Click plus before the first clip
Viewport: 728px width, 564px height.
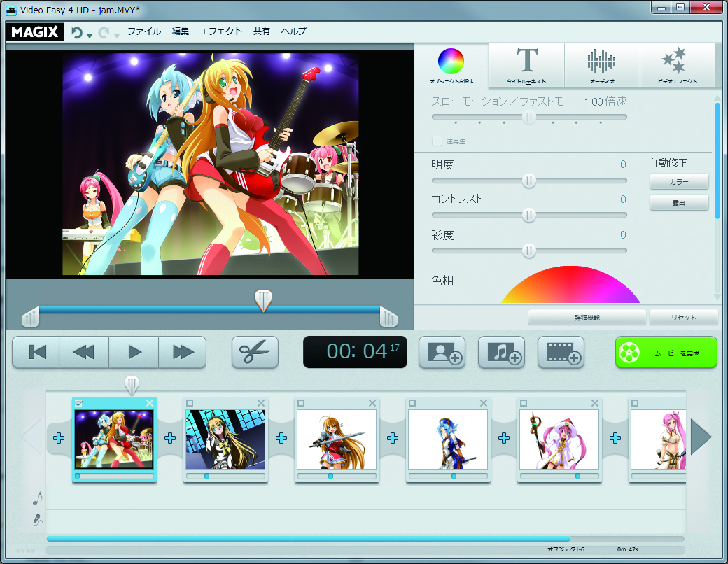click(x=59, y=438)
